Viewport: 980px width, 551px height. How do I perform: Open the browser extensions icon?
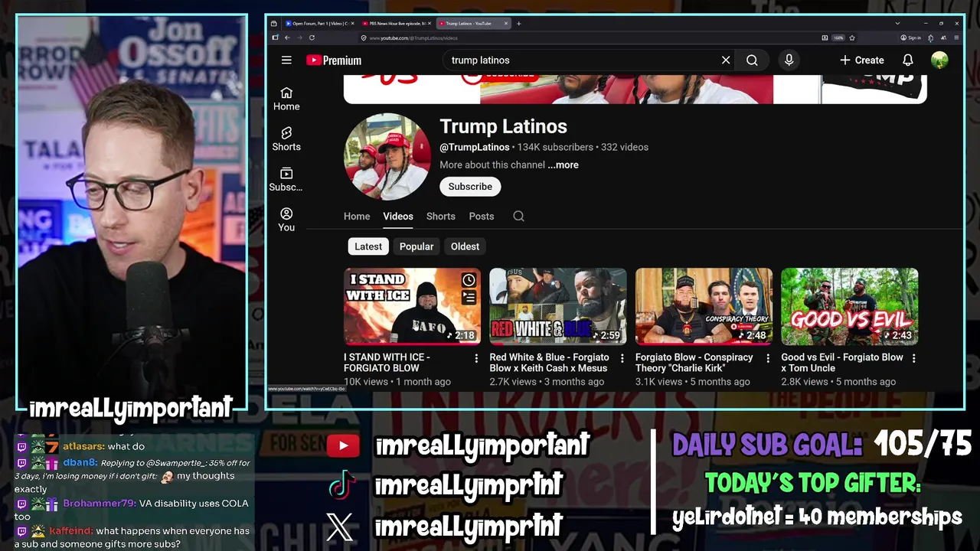pos(931,37)
